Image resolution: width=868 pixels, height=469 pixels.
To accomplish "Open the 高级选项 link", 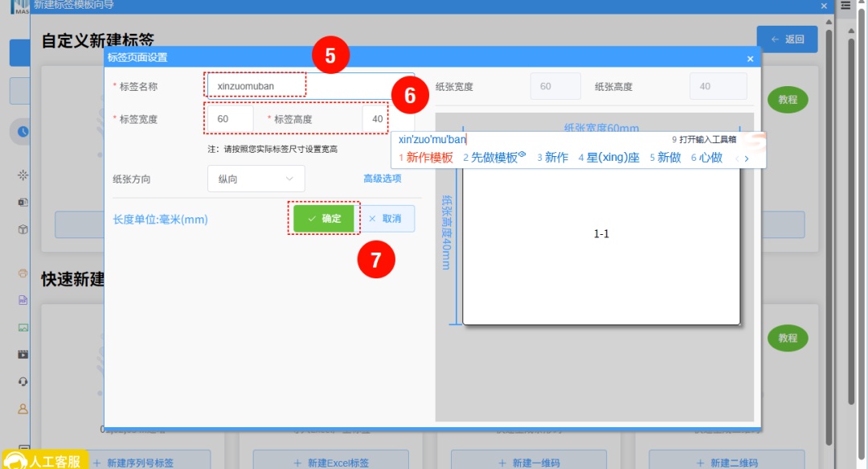I will tap(382, 179).
